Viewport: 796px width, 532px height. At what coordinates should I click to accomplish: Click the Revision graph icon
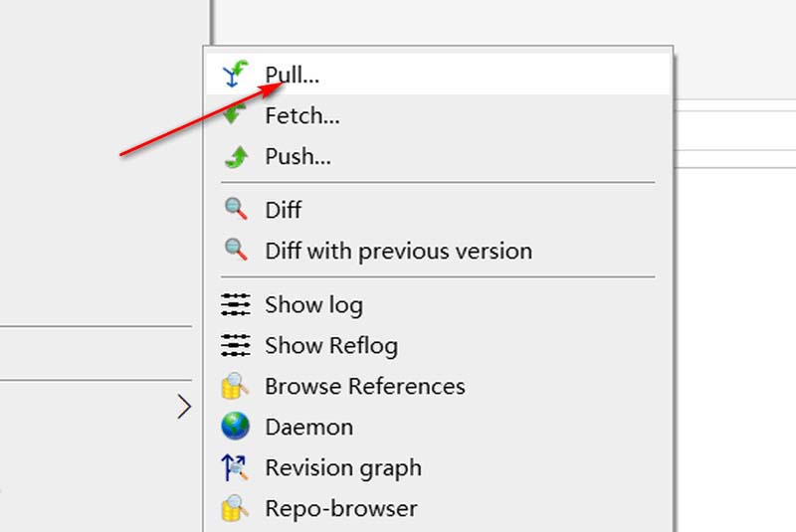pos(235,467)
